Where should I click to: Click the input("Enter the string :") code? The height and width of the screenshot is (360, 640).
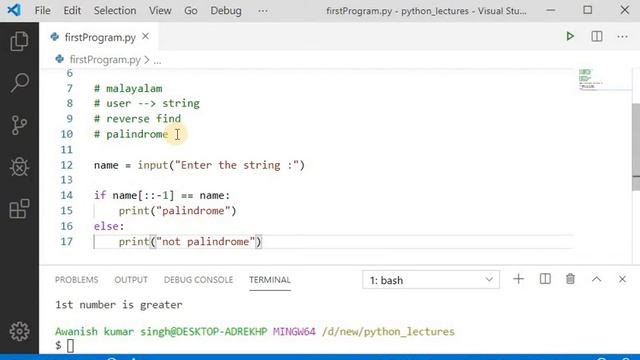pyautogui.click(x=221, y=165)
